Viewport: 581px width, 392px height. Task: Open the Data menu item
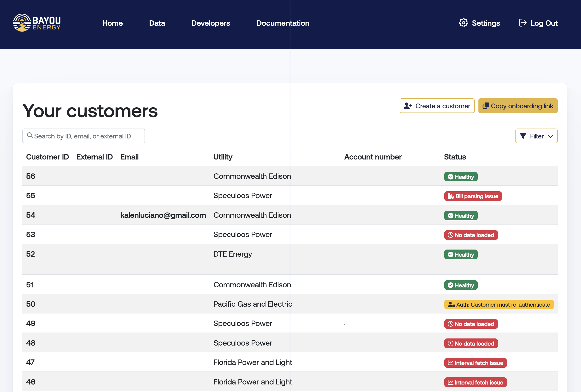[x=157, y=23]
